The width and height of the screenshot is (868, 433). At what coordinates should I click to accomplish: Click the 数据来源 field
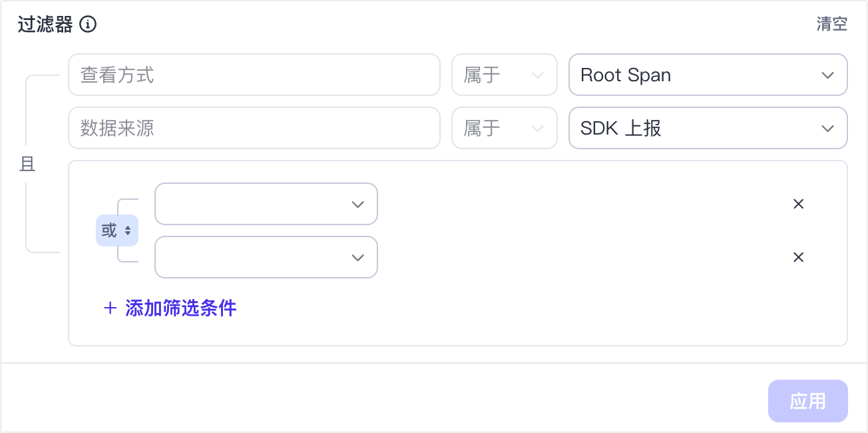[254, 128]
